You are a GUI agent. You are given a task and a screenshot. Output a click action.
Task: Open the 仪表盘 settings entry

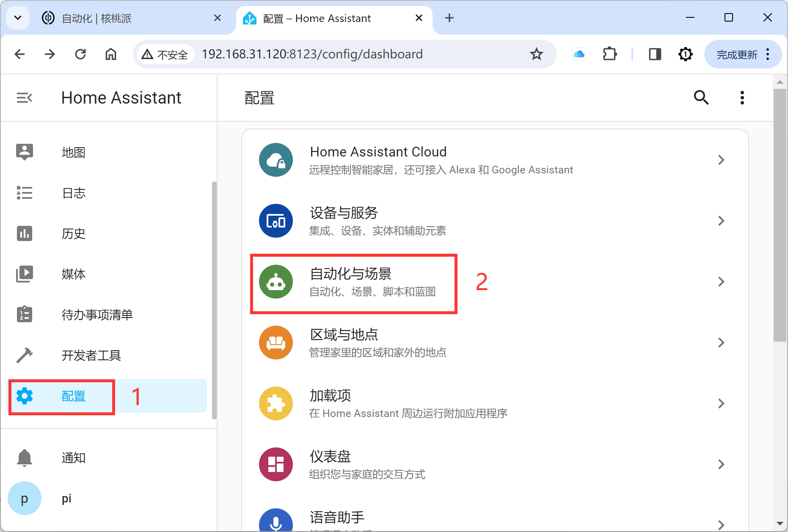[x=495, y=464]
